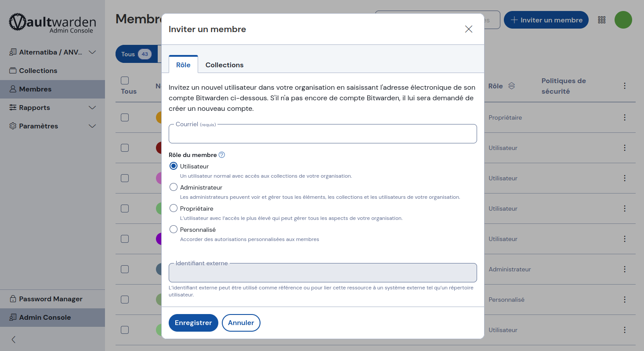
Task: Switch to the Collections tab in dialog
Action: pyautogui.click(x=224, y=65)
